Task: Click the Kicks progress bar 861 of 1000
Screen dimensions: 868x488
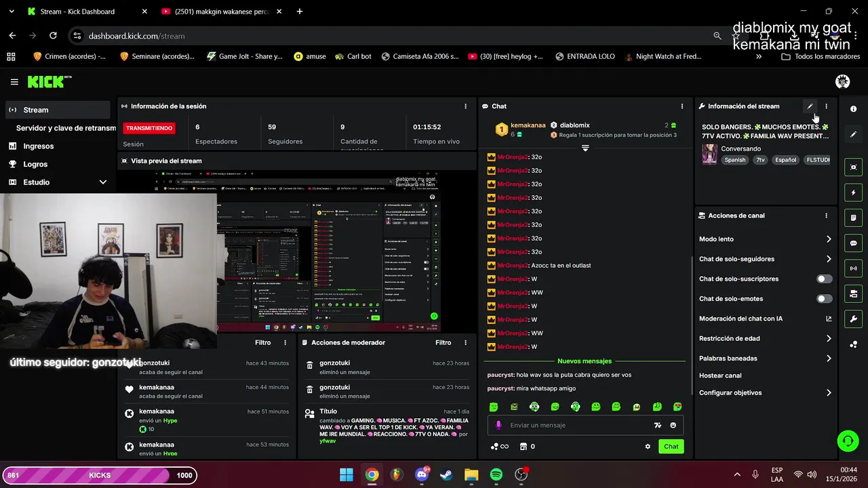Action: tap(100, 475)
